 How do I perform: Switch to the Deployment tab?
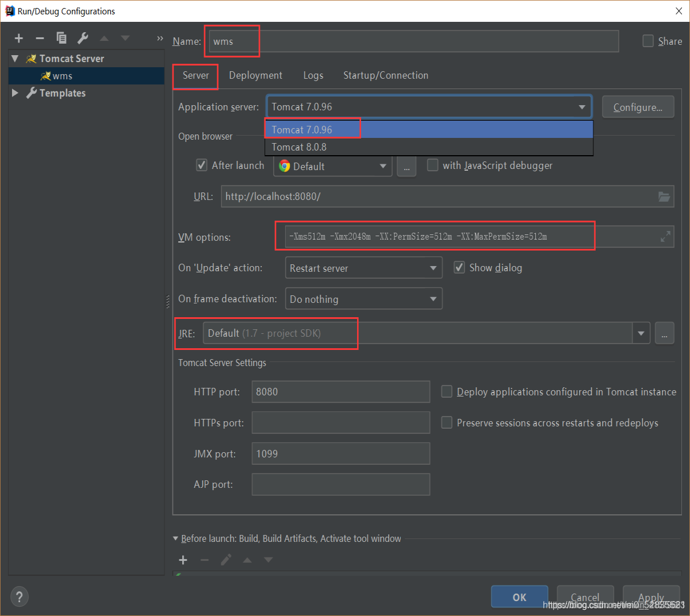(255, 75)
